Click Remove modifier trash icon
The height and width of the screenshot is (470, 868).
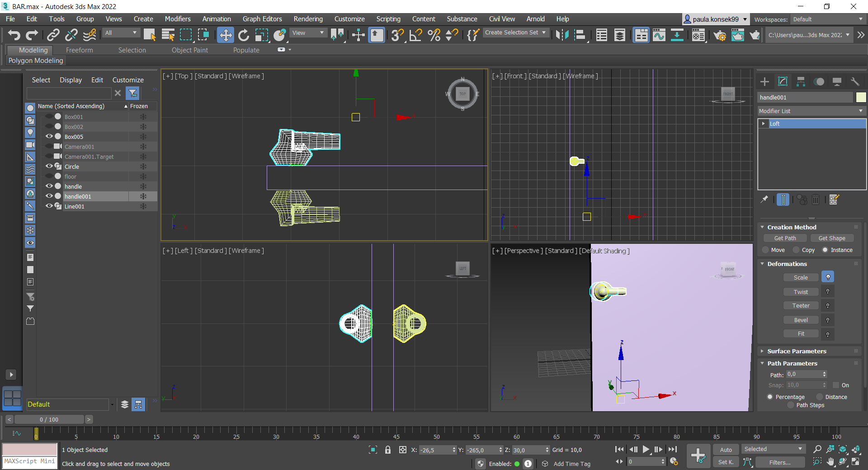coord(816,199)
